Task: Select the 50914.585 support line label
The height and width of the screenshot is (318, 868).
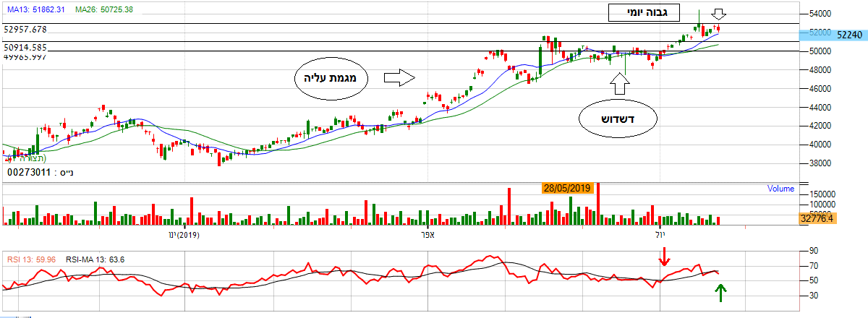Action: [x=35, y=47]
